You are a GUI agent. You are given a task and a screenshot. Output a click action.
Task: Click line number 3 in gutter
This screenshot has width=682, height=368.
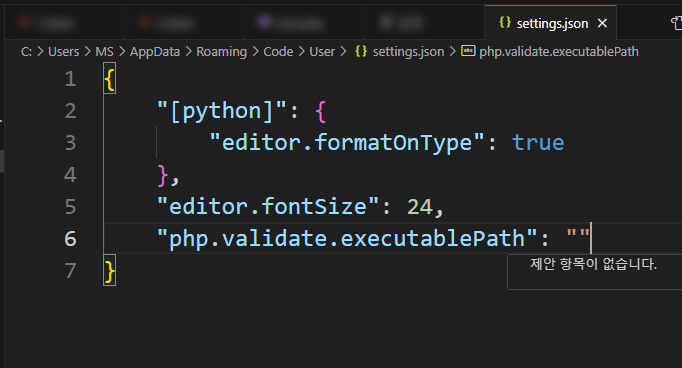[70, 143]
